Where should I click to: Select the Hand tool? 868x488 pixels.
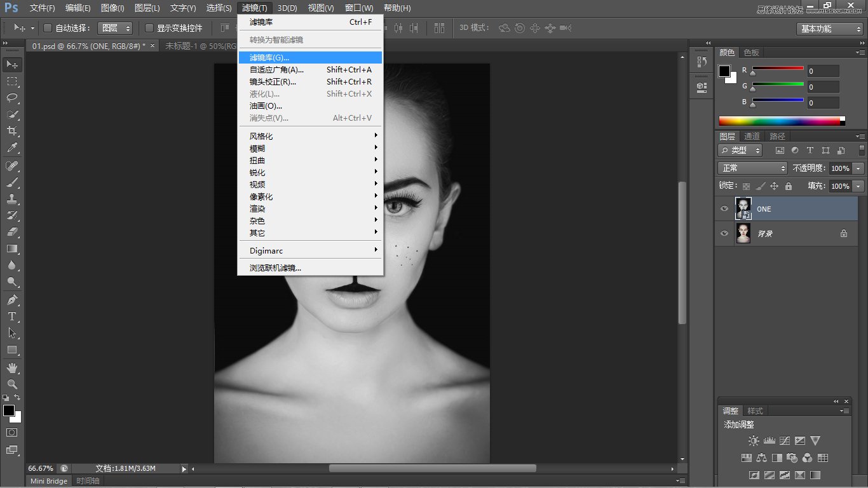pyautogui.click(x=12, y=368)
